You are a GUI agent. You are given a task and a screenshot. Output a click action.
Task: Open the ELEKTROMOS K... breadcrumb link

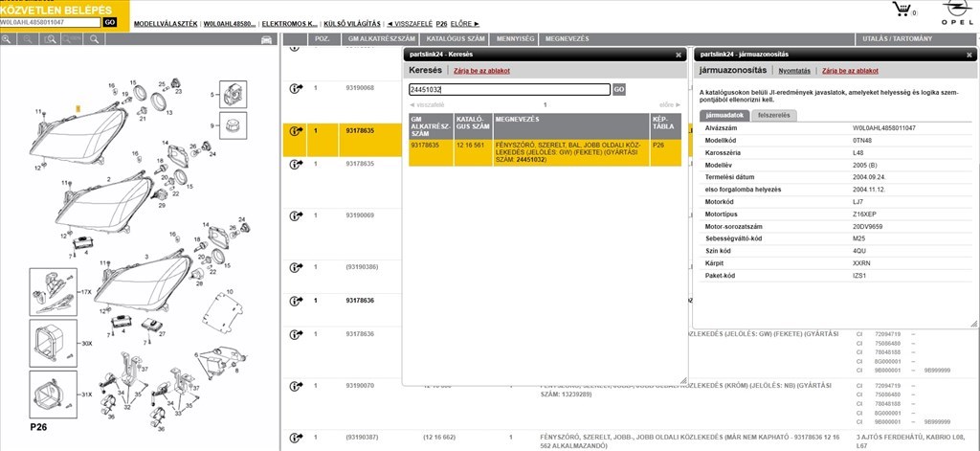pos(289,24)
